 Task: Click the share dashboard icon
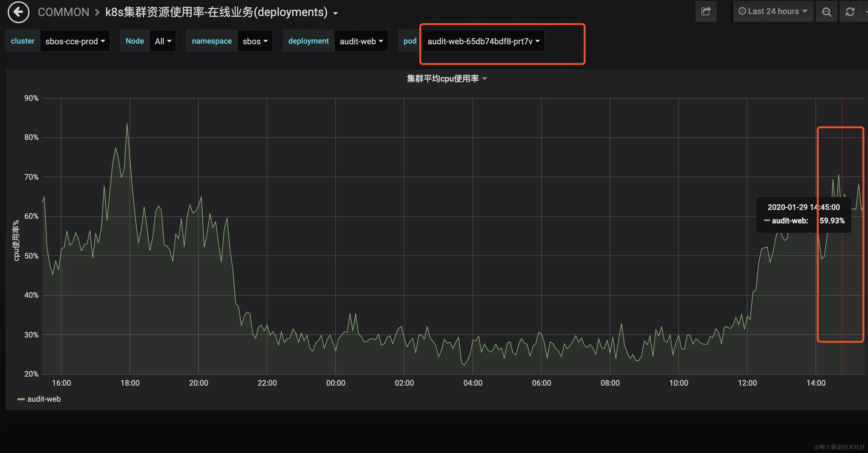[706, 12]
